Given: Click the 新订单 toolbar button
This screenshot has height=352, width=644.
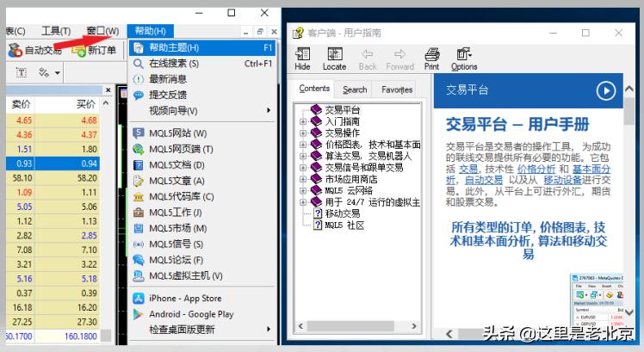Looking at the screenshot, I should point(94,50).
